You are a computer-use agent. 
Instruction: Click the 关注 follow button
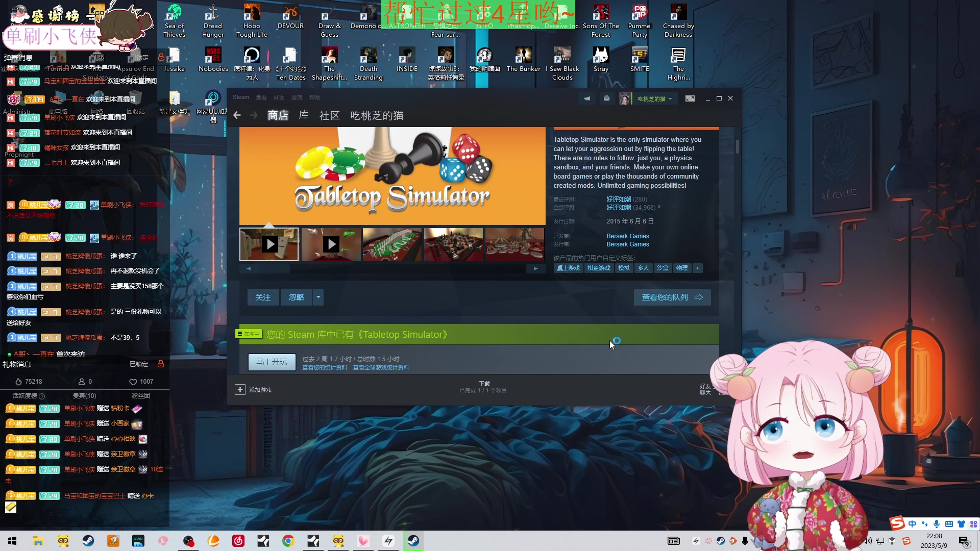click(263, 297)
